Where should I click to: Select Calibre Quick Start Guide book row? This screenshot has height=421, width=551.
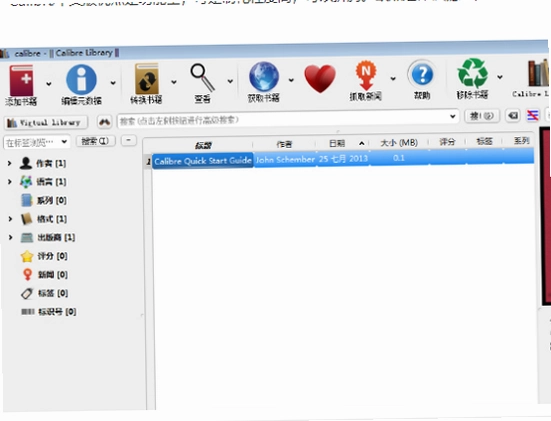[343, 160]
